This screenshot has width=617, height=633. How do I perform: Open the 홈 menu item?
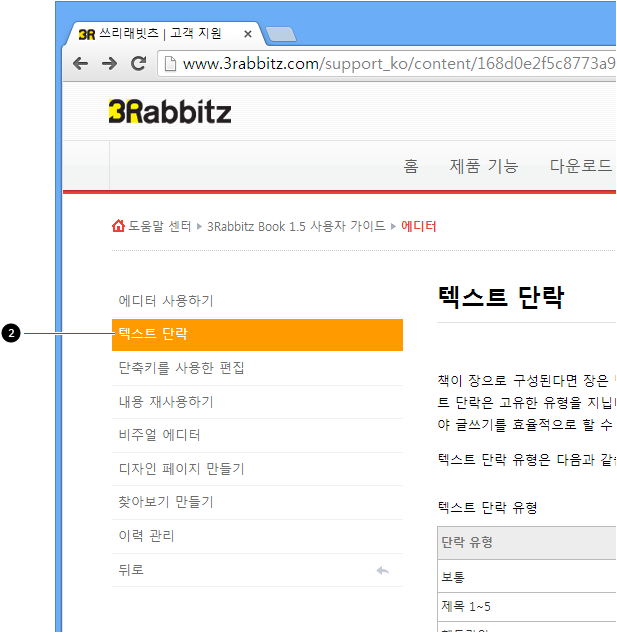411,166
